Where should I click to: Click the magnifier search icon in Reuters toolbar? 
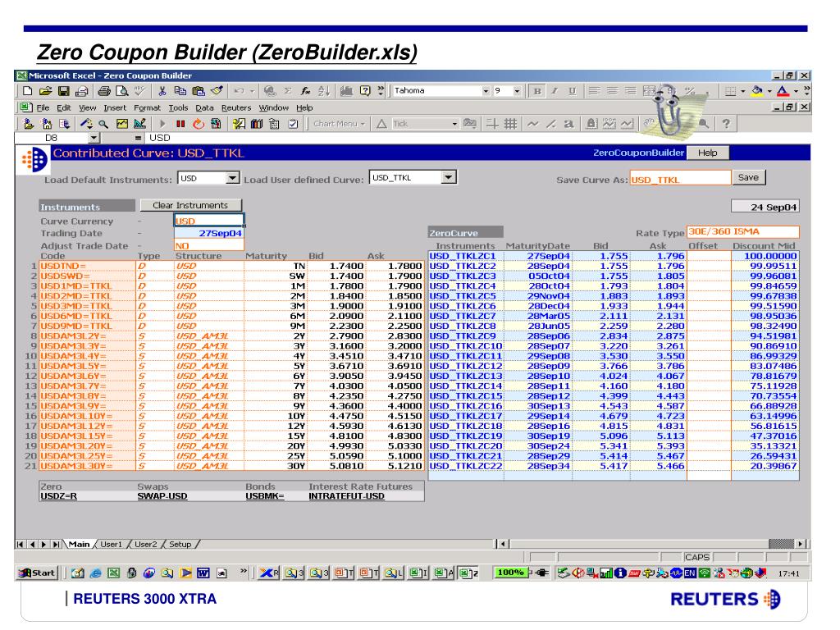(103, 125)
